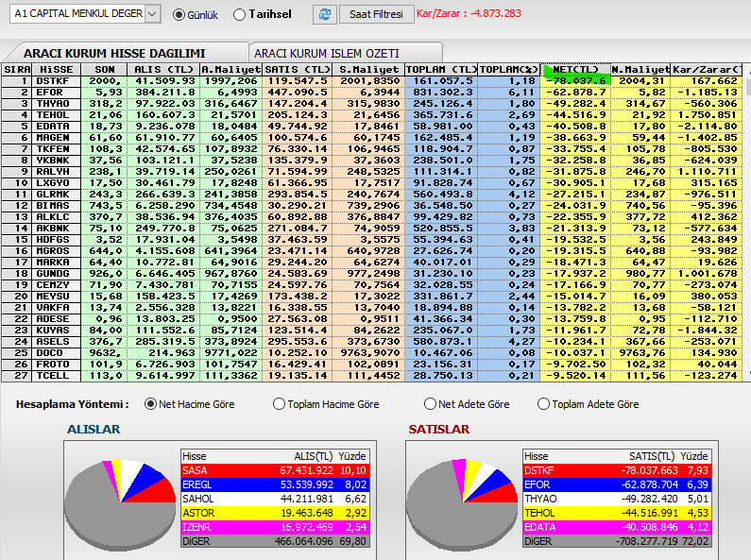
Task: Click the refresh icon button
Action: click(325, 14)
